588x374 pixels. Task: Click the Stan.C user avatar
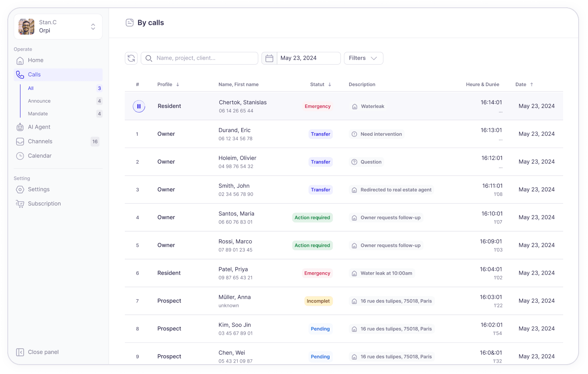click(x=27, y=27)
